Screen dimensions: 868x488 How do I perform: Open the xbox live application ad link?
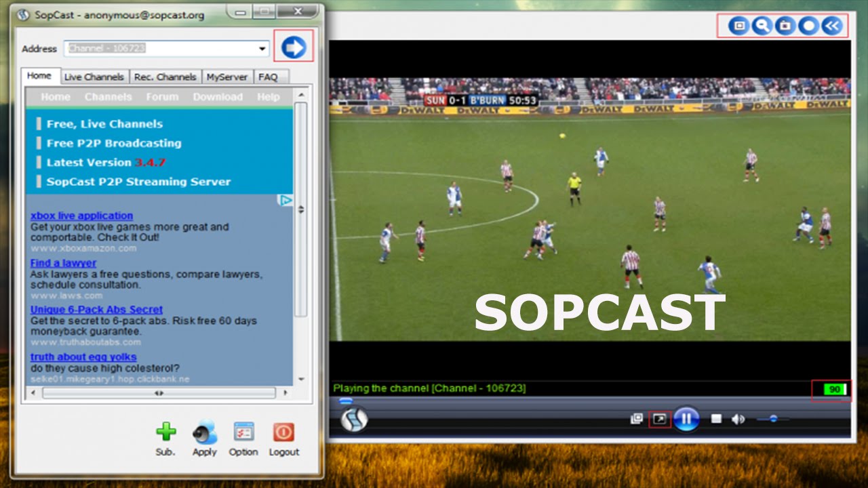(x=81, y=216)
